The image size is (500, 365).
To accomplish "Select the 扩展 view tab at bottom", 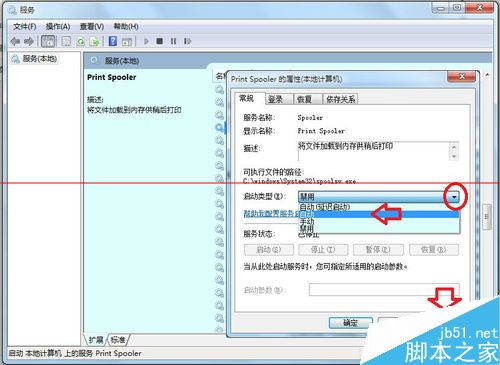I will [96, 340].
